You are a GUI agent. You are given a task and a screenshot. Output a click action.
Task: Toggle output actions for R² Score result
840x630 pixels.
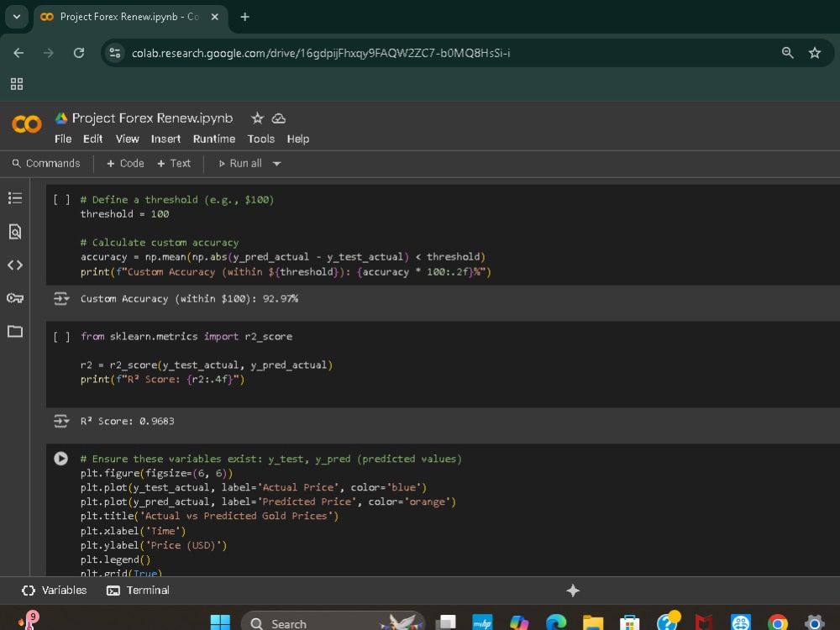(x=61, y=421)
